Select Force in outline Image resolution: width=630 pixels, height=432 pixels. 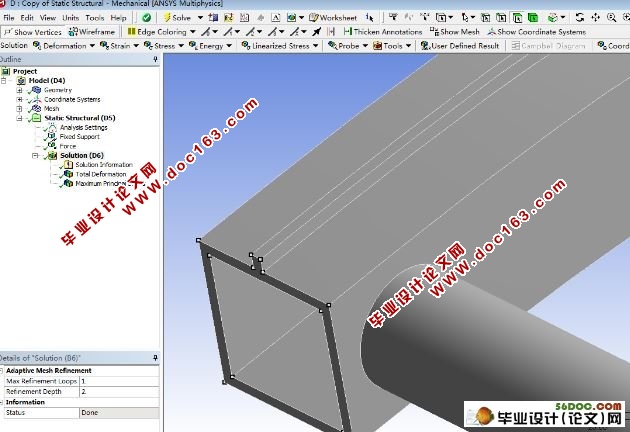pos(68,146)
